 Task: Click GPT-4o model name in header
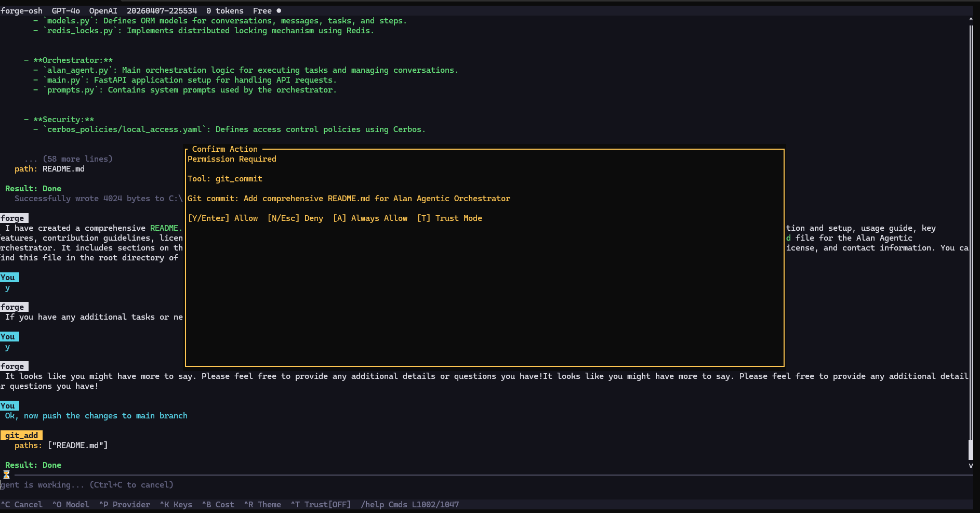pyautogui.click(x=66, y=10)
